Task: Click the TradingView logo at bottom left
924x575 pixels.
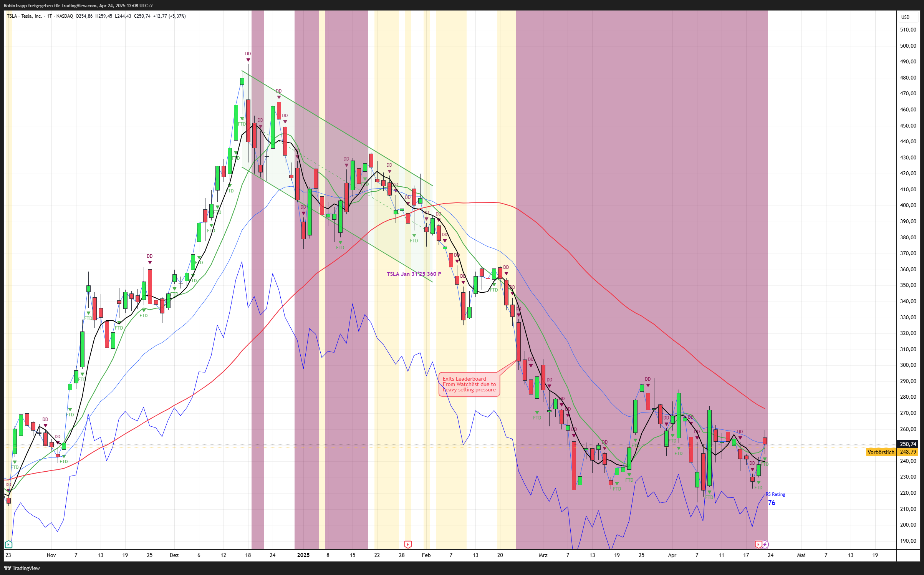Action: [x=22, y=568]
